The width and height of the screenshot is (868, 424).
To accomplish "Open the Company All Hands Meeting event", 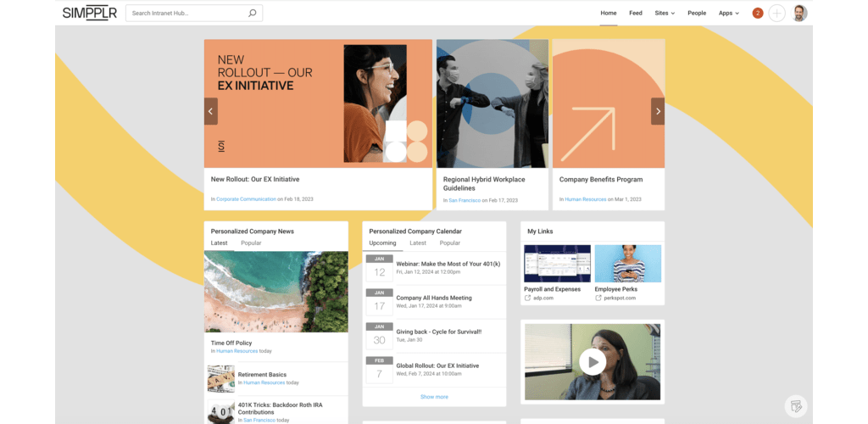I will tap(434, 298).
